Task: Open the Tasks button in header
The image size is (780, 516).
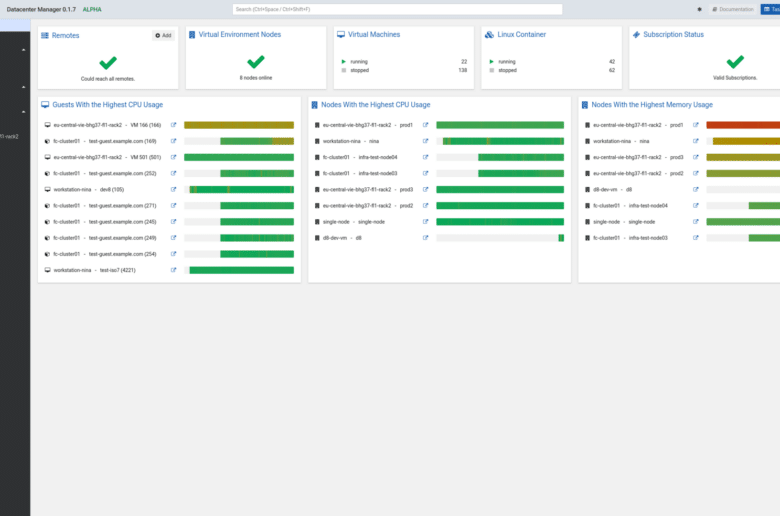Action: point(771,9)
